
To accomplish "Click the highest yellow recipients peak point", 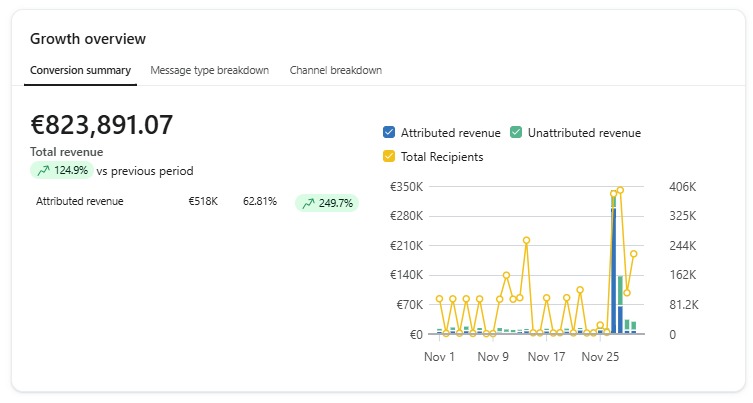I will pos(620,190).
